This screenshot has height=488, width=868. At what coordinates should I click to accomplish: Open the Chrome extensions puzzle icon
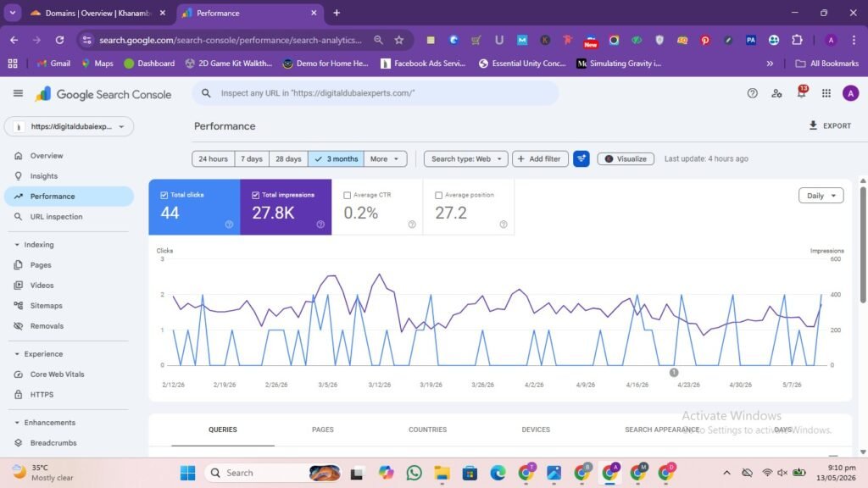click(x=797, y=40)
